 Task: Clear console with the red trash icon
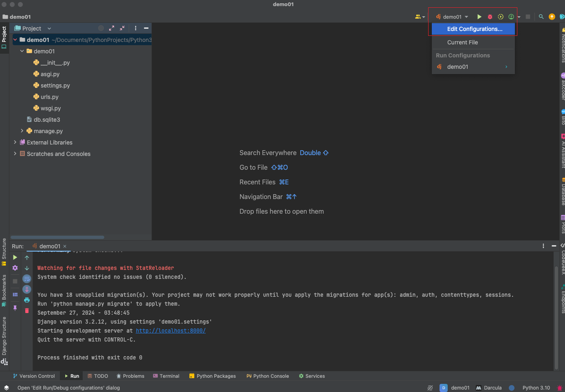27,311
